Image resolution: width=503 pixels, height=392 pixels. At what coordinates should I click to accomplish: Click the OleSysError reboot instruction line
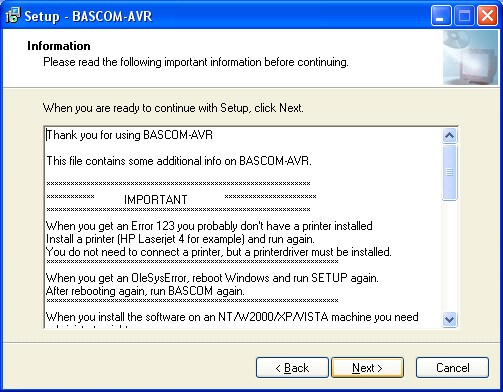tap(212, 278)
